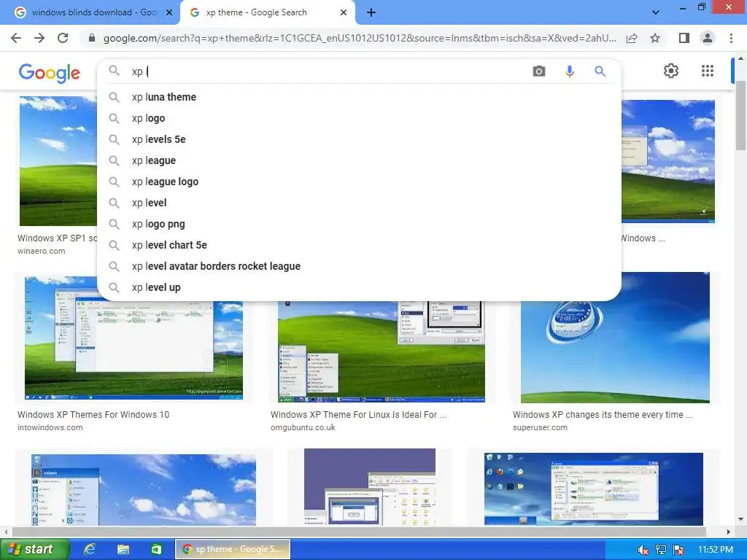
Task: Open the Chrome three-dot menu
Action: point(731,38)
